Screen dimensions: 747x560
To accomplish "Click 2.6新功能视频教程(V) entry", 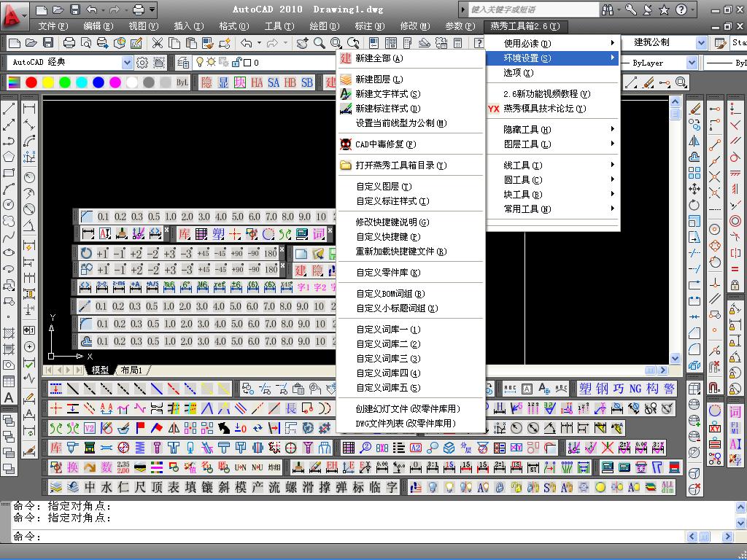I will click(x=553, y=94).
